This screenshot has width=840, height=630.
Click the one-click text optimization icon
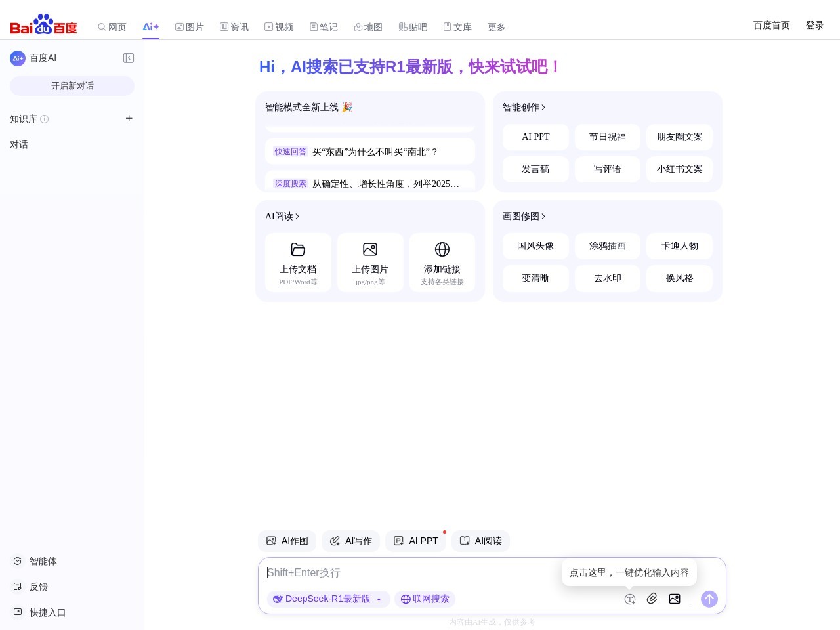630,599
